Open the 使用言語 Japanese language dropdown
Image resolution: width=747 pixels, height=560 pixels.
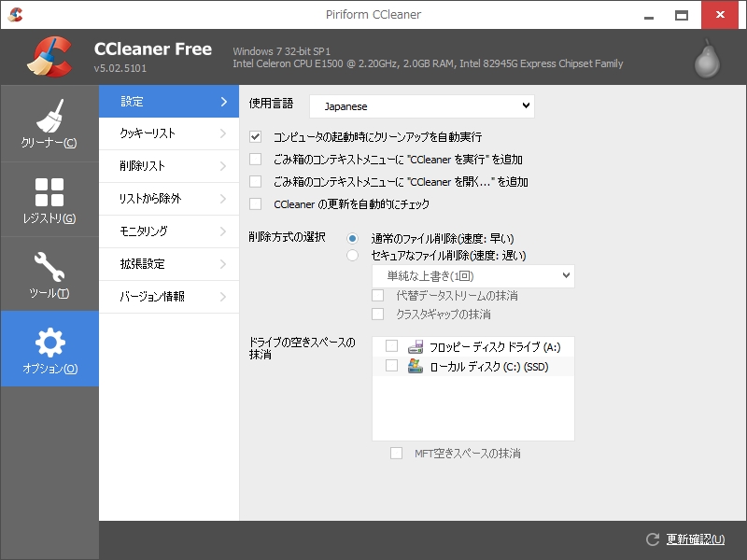click(x=421, y=106)
